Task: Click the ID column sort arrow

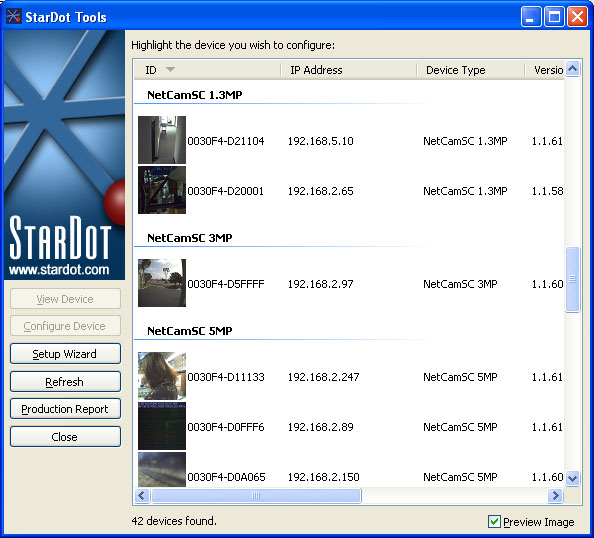Action: click(170, 69)
